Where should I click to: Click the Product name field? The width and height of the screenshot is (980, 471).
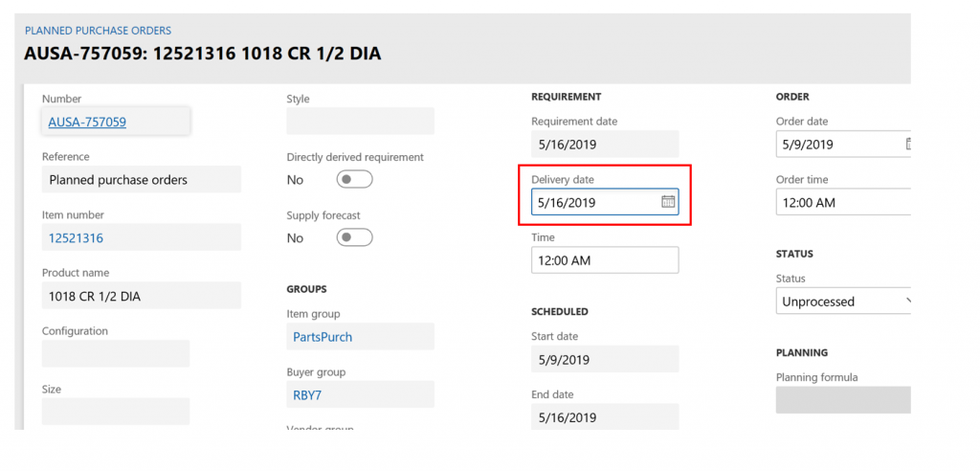click(x=141, y=297)
